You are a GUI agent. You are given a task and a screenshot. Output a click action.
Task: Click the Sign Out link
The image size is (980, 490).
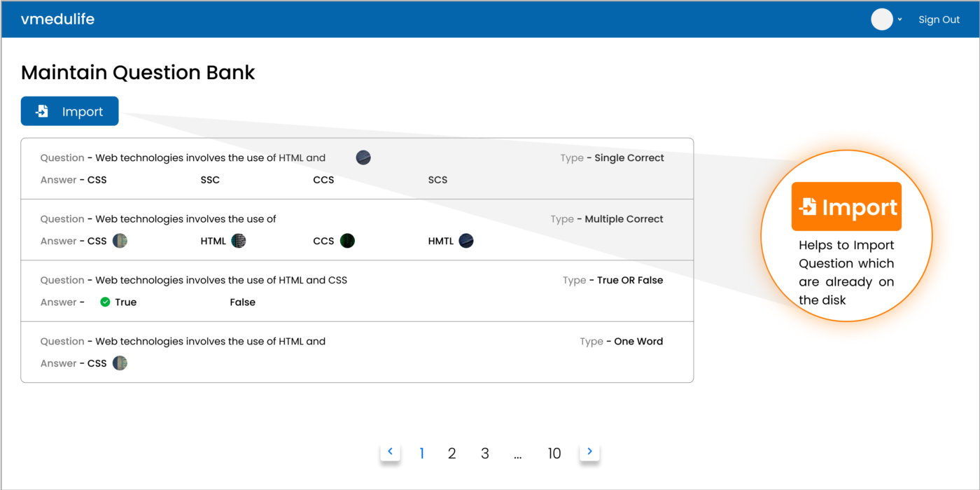(x=939, y=20)
